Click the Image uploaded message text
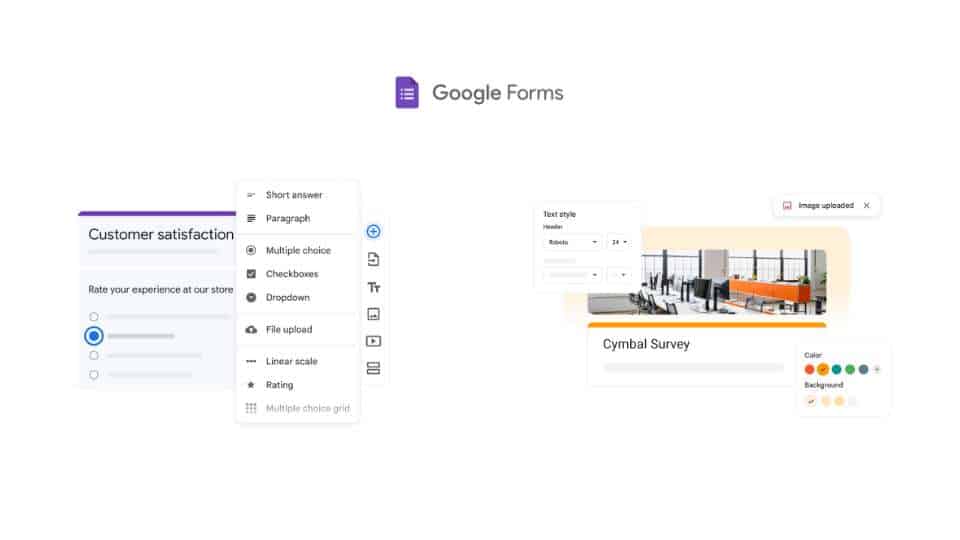This screenshot has width=960, height=540. pyautogui.click(x=826, y=206)
